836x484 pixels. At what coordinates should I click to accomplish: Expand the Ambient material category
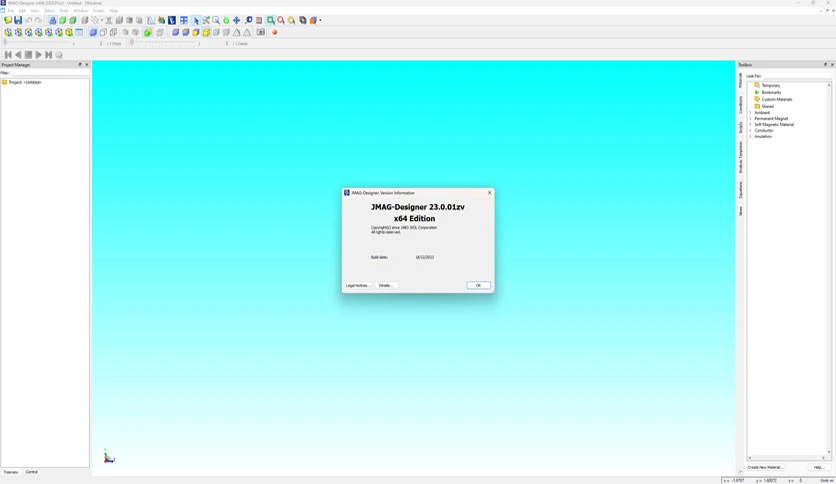pos(751,113)
